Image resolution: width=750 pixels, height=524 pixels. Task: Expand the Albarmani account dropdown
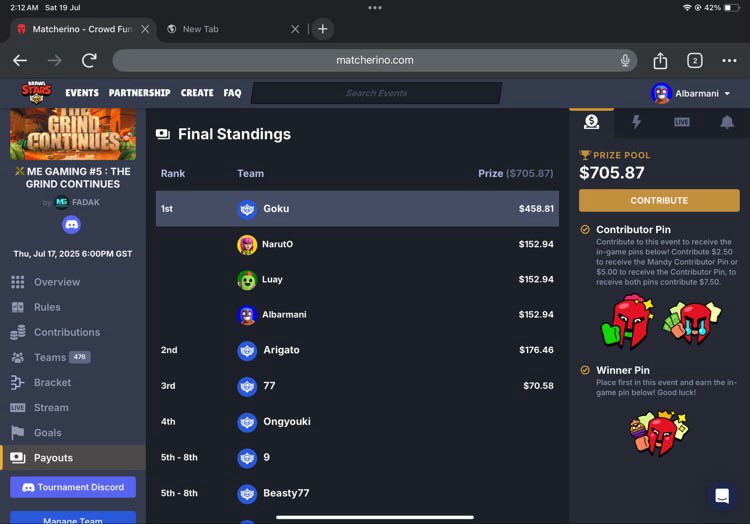(727, 93)
